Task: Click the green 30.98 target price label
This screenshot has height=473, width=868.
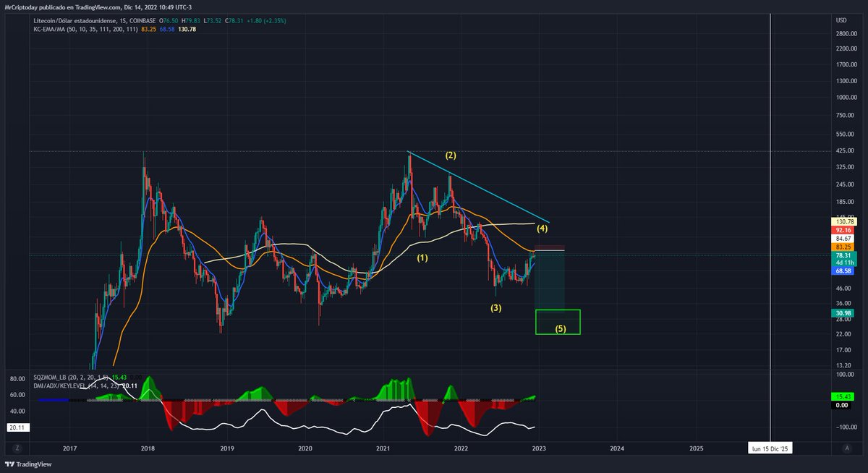Action: click(845, 312)
